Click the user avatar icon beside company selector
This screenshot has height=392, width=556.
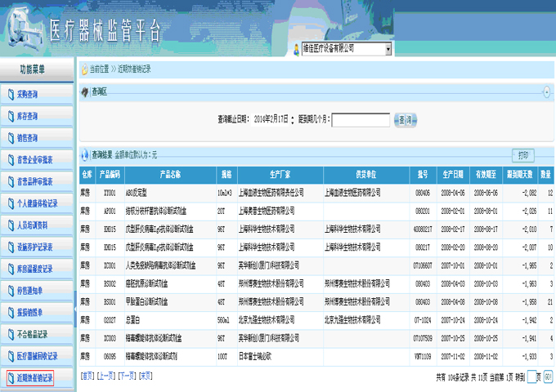pyautogui.click(x=297, y=50)
